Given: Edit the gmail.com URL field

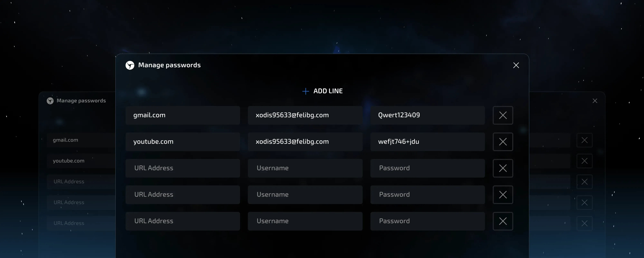Looking at the screenshot, I should coord(183,115).
